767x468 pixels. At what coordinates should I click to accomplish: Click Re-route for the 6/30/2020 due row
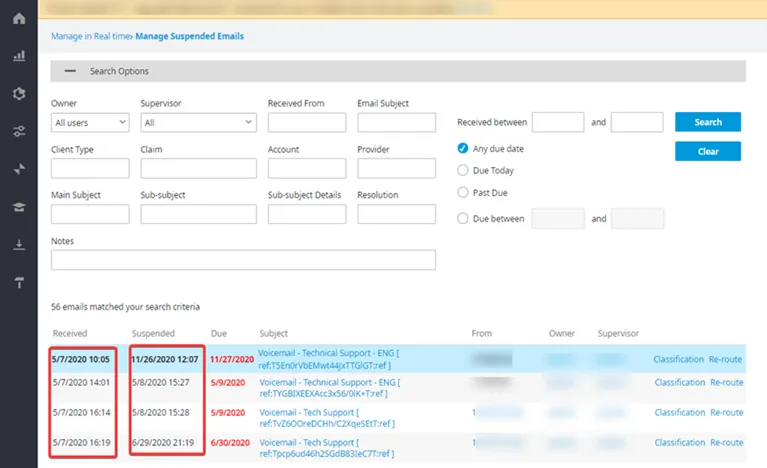pyautogui.click(x=726, y=443)
